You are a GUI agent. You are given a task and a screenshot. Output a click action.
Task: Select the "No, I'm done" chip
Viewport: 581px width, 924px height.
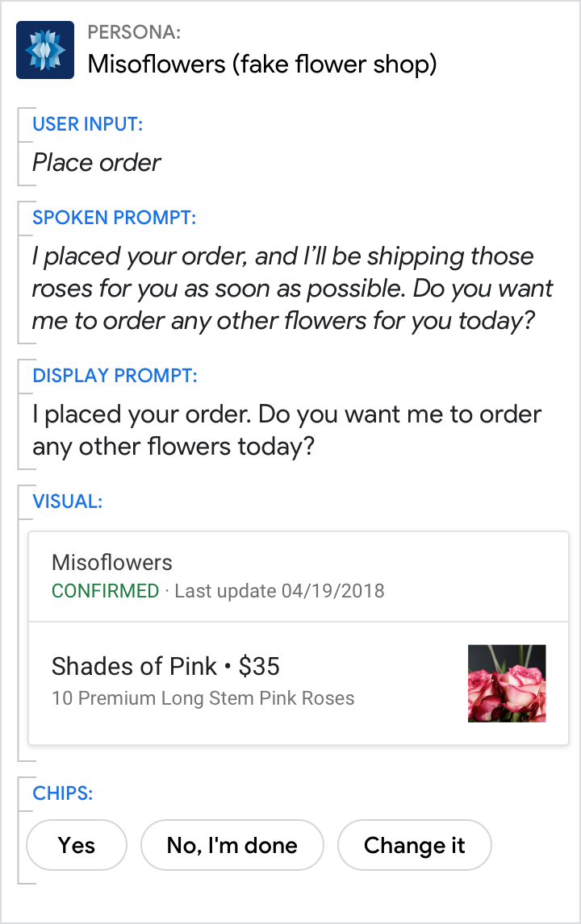tap(232, 845)
